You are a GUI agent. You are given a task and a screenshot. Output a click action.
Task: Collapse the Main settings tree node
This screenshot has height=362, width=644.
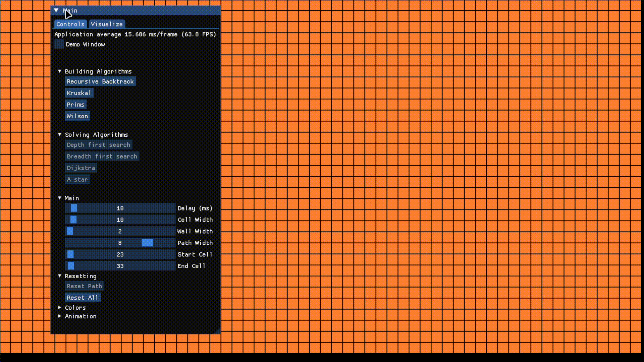coord(60,198)
